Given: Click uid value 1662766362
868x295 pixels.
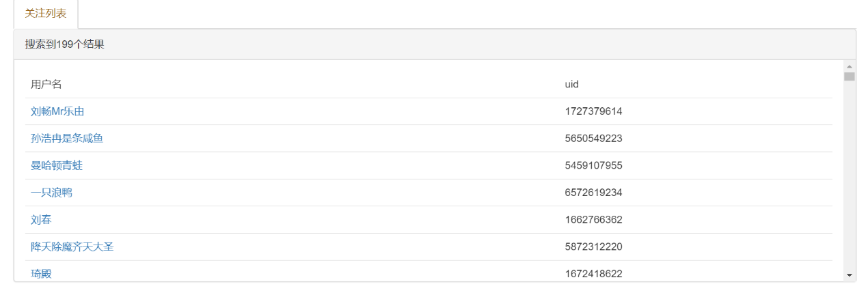Looking at the screenshot, I should tap(593, 220).
